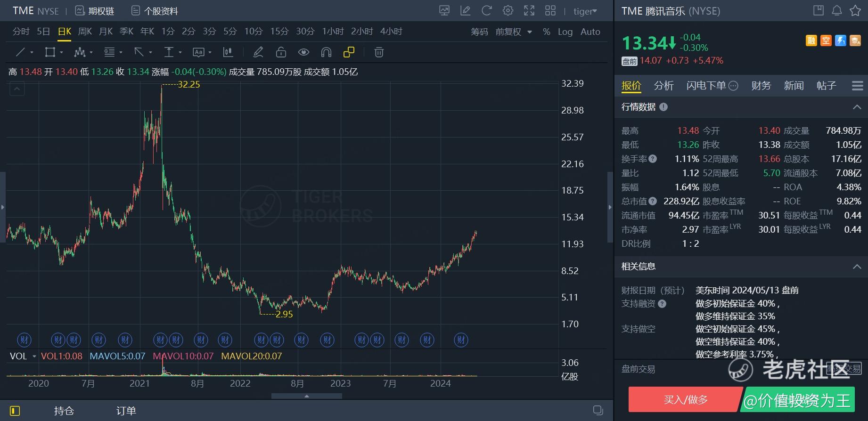
Task: Open the 期权链 option chain link
Action: pos(95,11)
